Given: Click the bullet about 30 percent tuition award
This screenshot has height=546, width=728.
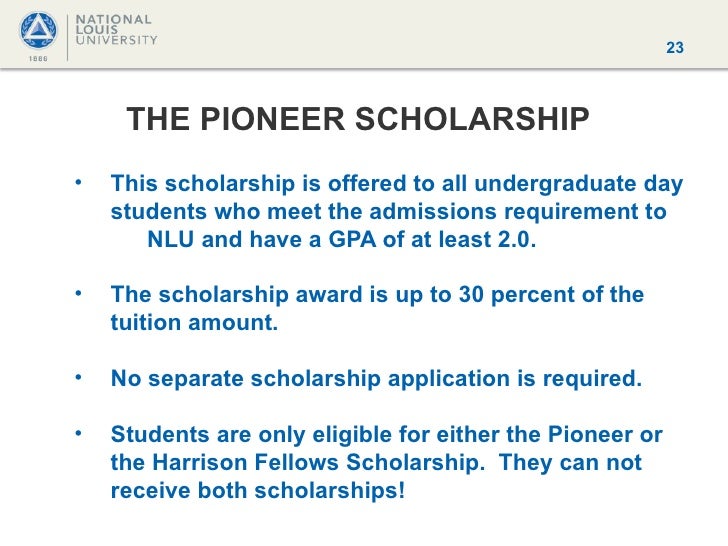Looking at the screenshot, I should pyautogui.click(x=377, y=309).
